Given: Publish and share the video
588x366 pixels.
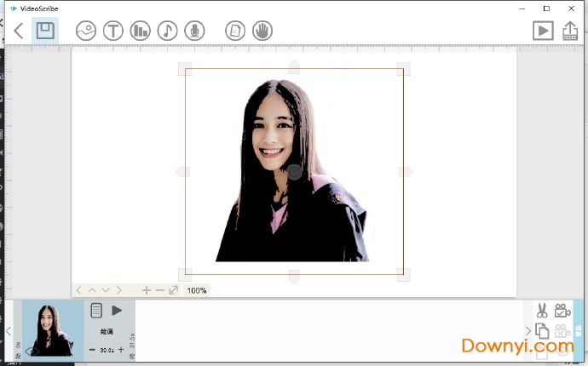Looking at the screenshot, I should [570, 31].
